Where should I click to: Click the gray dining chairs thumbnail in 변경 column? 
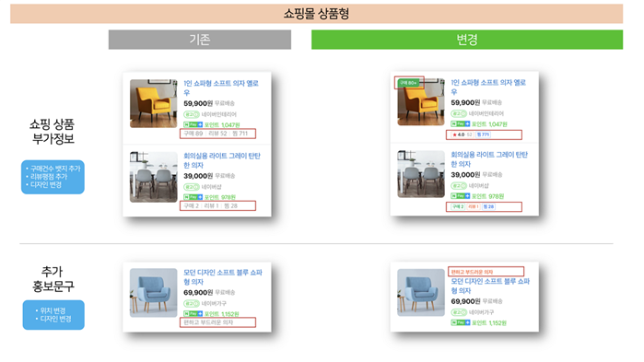click(x=421, y=174)
